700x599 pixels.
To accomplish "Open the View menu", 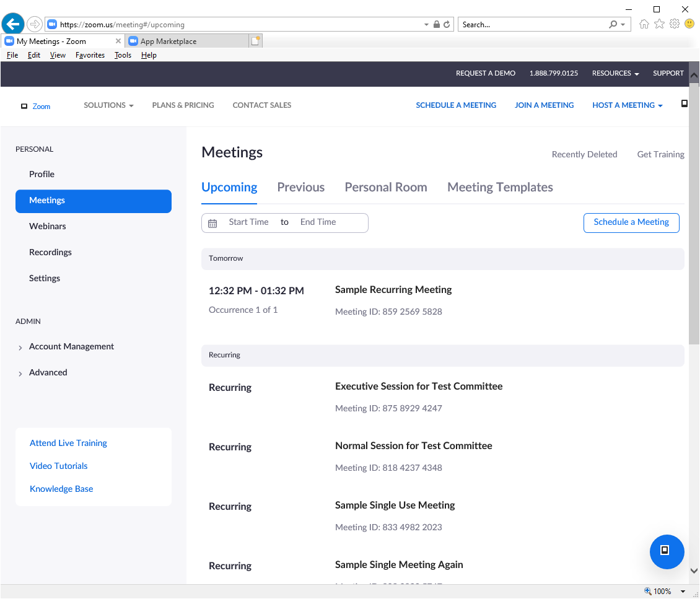I will click(x=58, y=55).
